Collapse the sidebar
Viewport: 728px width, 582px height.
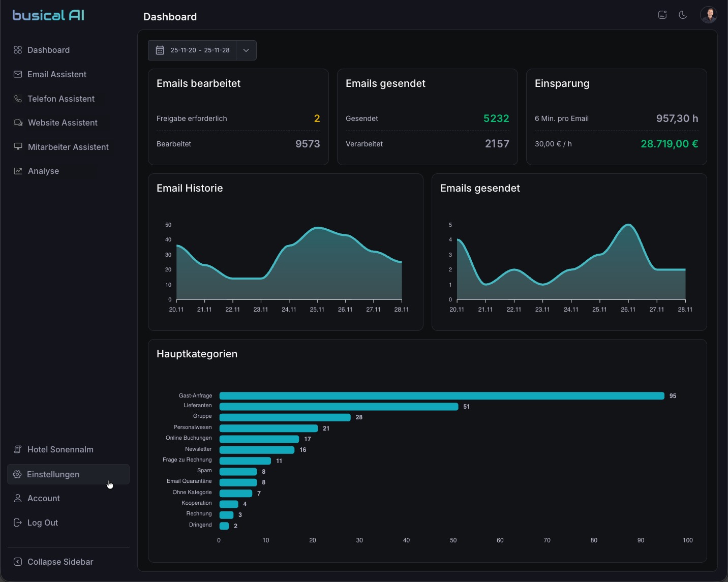[x=60, y=562]
